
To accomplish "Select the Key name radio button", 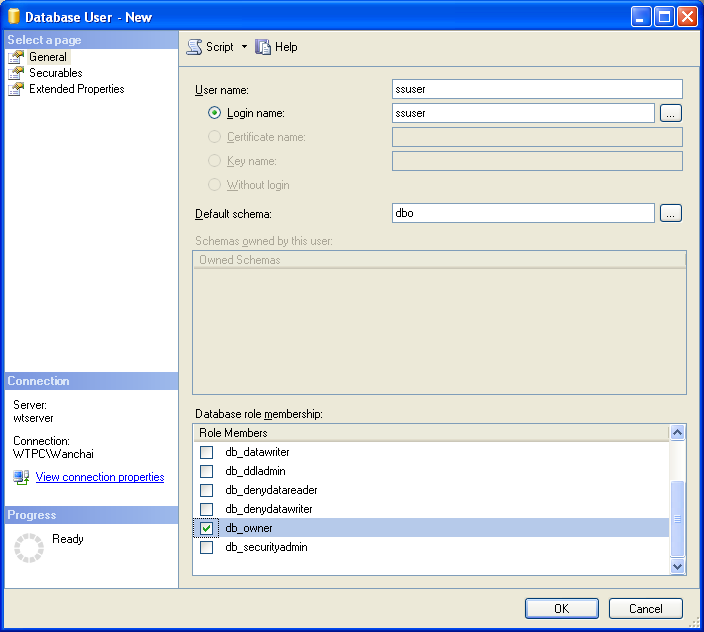I will coord(215,161).
